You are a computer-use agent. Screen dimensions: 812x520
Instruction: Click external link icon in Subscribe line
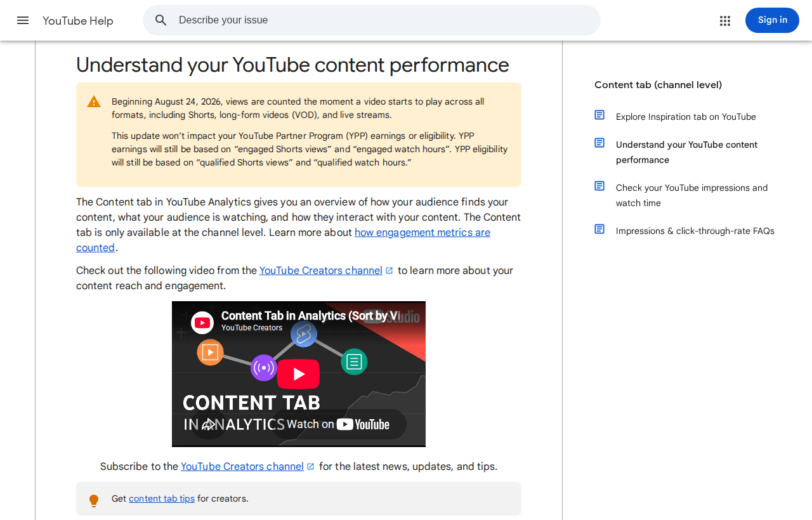point(311,467)
